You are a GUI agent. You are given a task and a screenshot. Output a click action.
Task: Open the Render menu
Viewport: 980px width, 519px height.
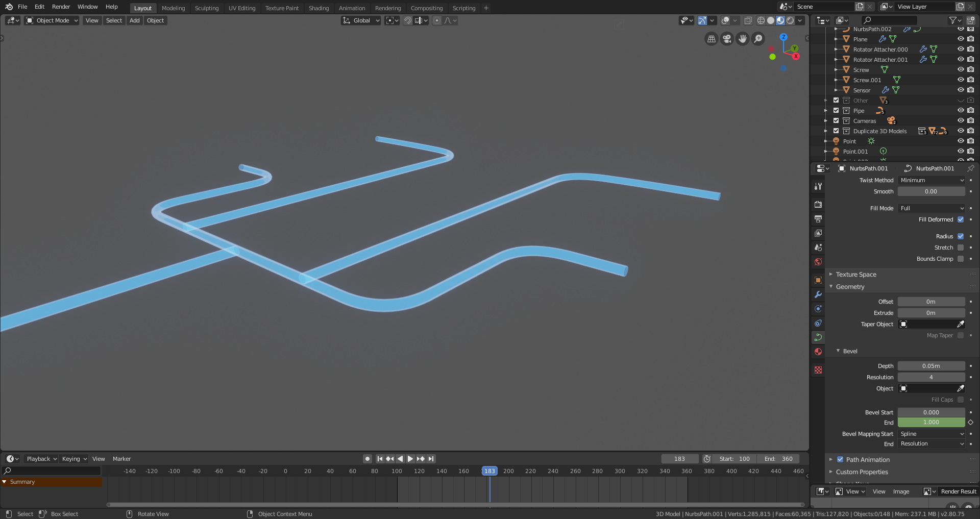pyautogui.click(x=61, y=7)
